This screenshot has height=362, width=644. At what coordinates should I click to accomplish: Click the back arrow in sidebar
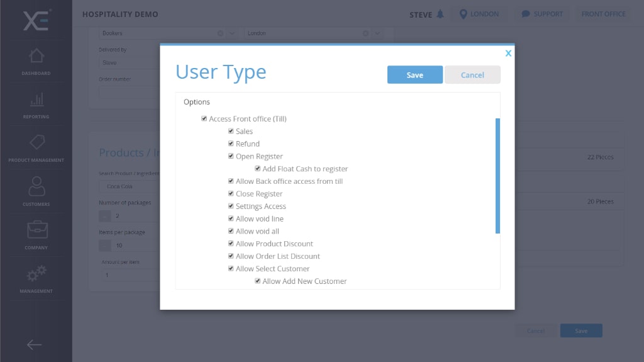point(34,344)
